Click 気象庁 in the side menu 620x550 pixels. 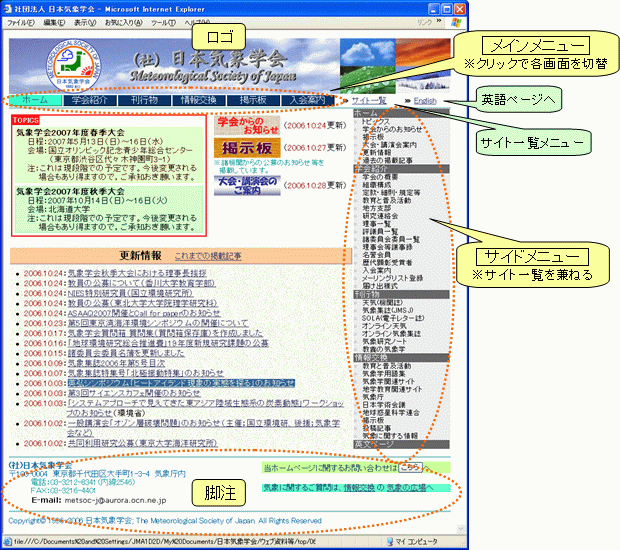(x=373, y=397)
